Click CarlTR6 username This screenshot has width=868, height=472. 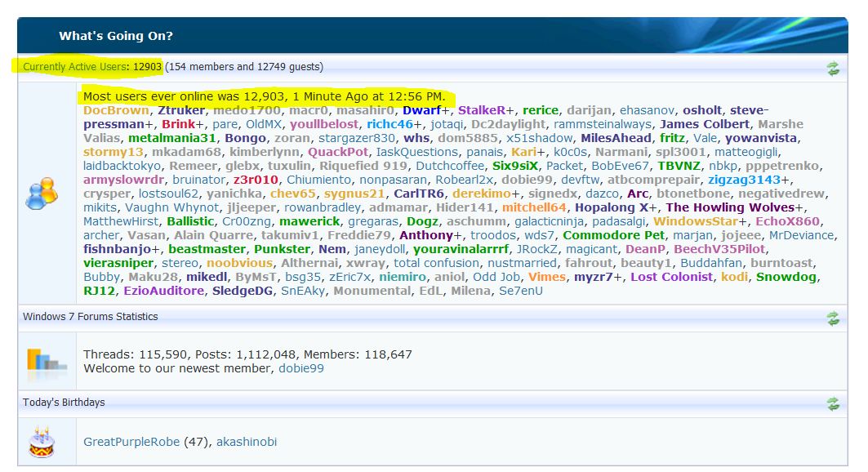point(419,193)
